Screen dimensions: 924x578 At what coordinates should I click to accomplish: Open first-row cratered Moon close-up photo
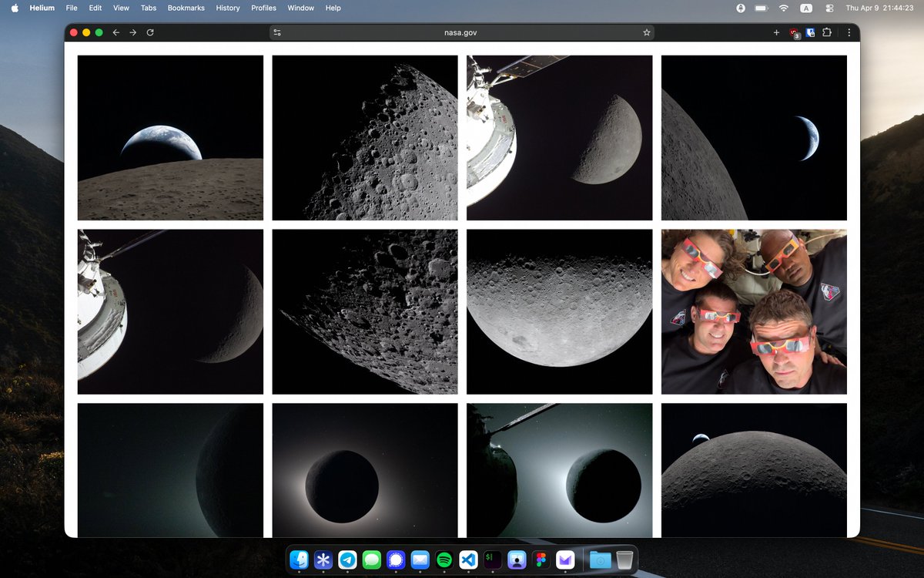(365, 138)
